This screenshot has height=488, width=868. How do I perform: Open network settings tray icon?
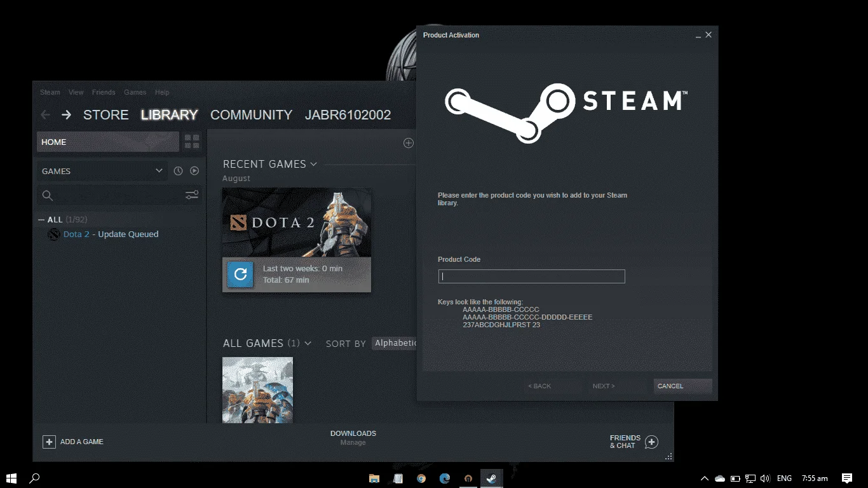(750, 478)
